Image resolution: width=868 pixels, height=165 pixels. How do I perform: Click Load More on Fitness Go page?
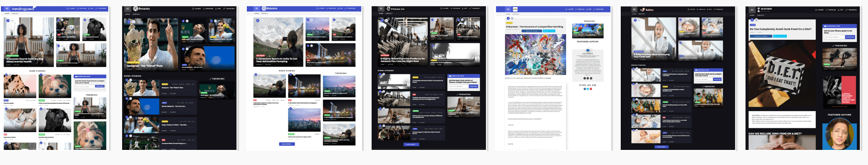tap(411, 144)
